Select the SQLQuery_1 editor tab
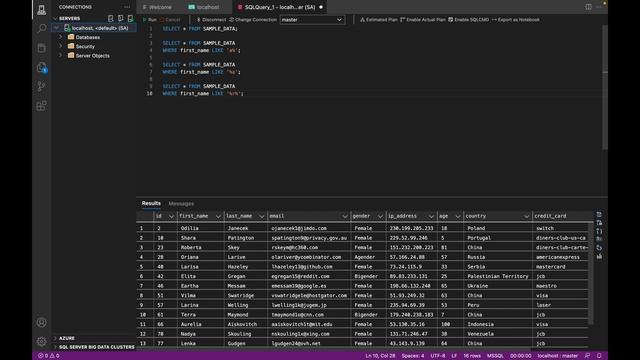Image resolution: width=640 pixels, height=360 pixels. coord(280,7)
